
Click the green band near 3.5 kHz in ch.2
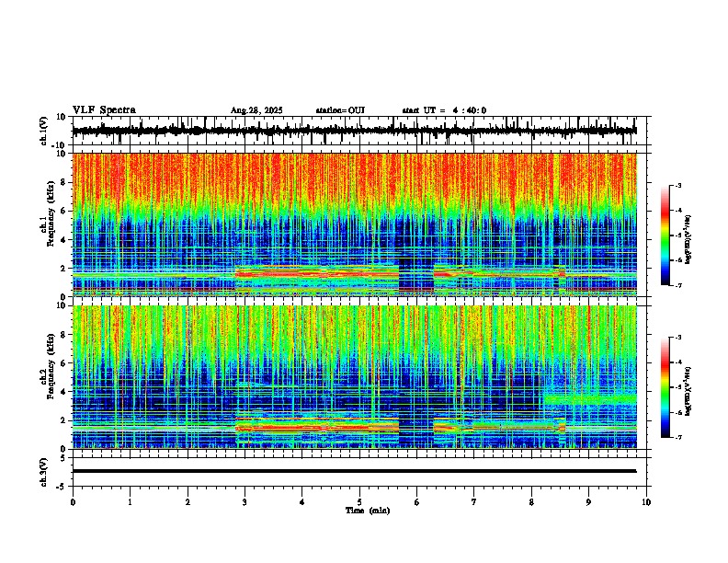click(589, 399)
